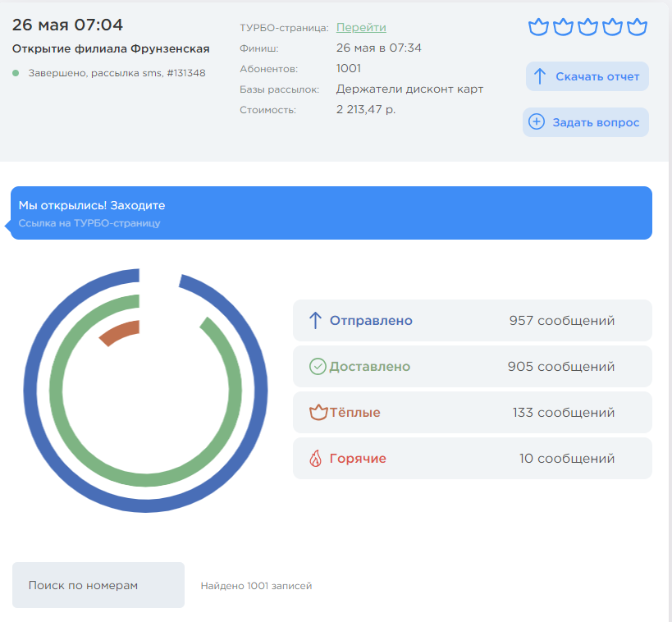Click the Отправлено arrow icon
This screenshot has width=672, height=622.
coord(315,321)
